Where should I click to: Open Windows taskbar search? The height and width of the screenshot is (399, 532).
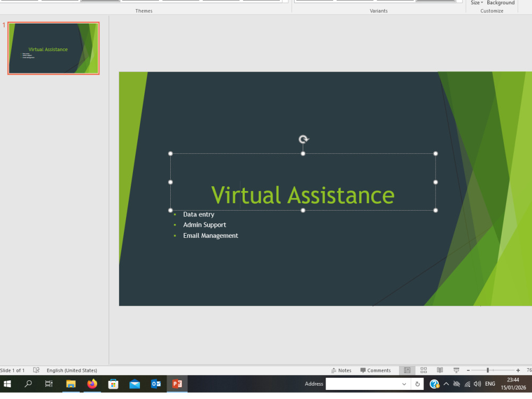tap(28, 384)
